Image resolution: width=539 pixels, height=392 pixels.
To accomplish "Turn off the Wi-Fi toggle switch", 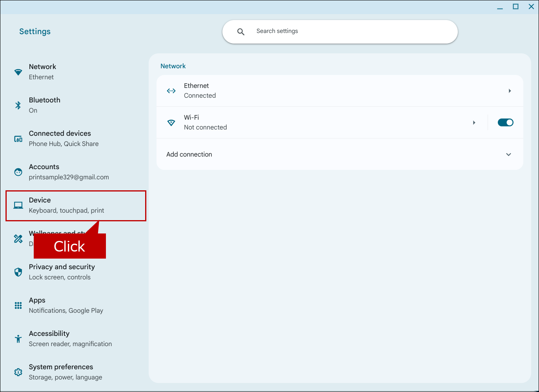I will (505, 122).
